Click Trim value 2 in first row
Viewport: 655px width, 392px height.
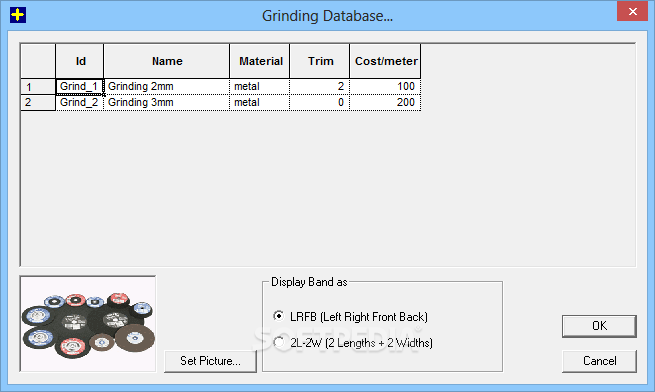(320, 87)
